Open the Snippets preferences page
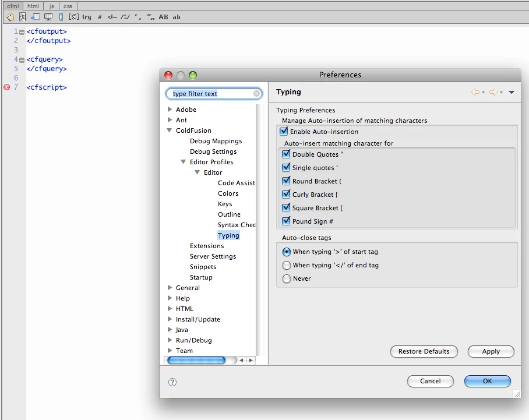This screenshot has height=420, width=529. (x=203, y=267)
